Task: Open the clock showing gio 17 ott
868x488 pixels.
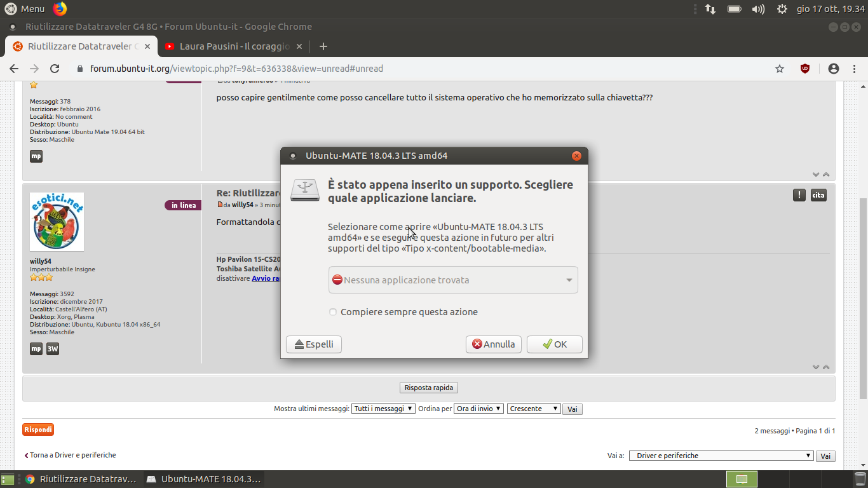Action: tap(831, 9)
